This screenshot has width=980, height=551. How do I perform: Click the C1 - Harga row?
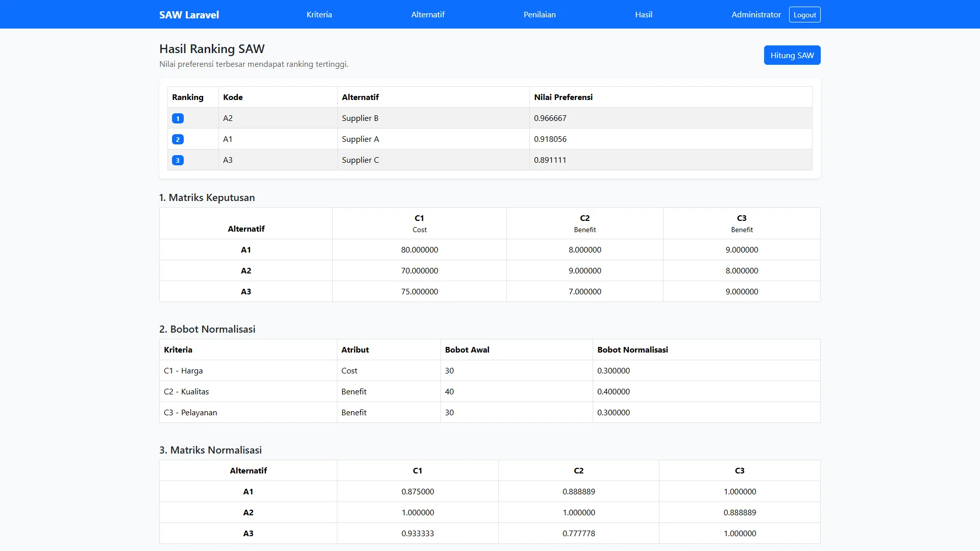489,370
